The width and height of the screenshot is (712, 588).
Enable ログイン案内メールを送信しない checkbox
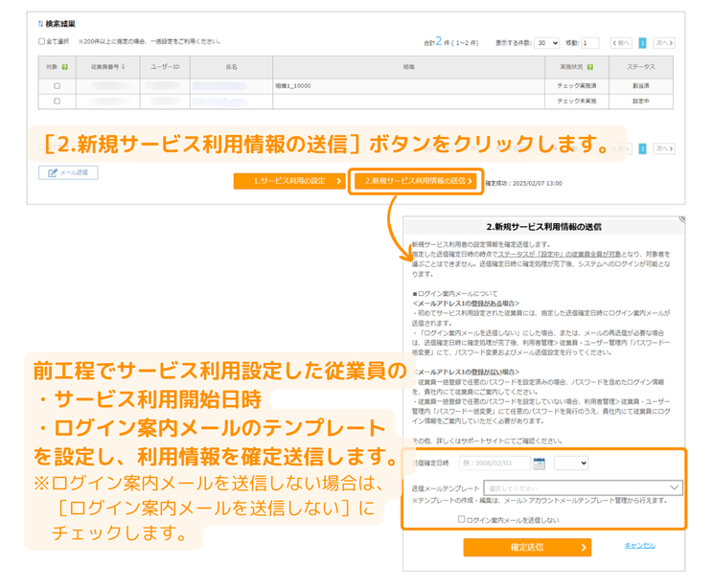point(461,519)
